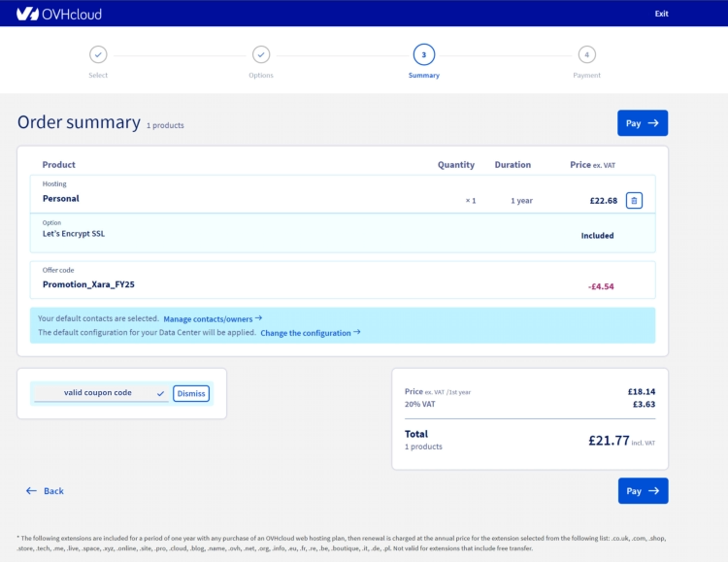Screen dimensions: 728x562
Task: Click the £21.77 total amount
Action: (609, 441)
